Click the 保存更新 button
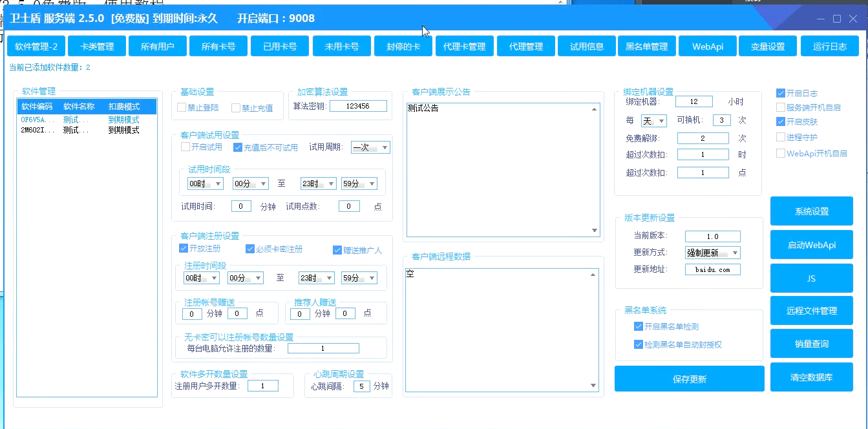The height and width of the screenshot is (429, 868). pyautogui.click(x=689, y=379)
